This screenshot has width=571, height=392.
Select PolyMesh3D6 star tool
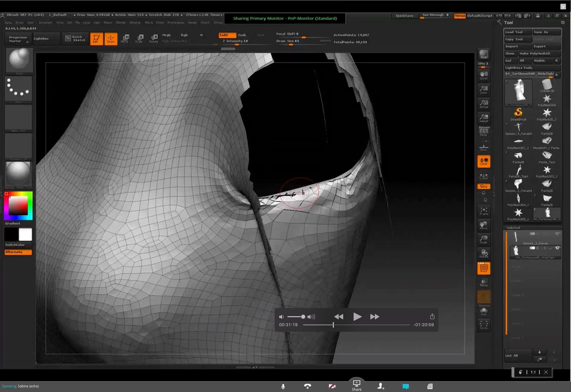tap(547, 100)
